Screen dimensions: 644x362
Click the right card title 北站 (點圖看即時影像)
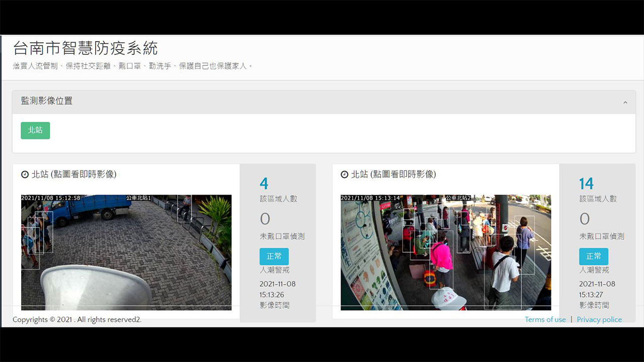tap(393, 174)
